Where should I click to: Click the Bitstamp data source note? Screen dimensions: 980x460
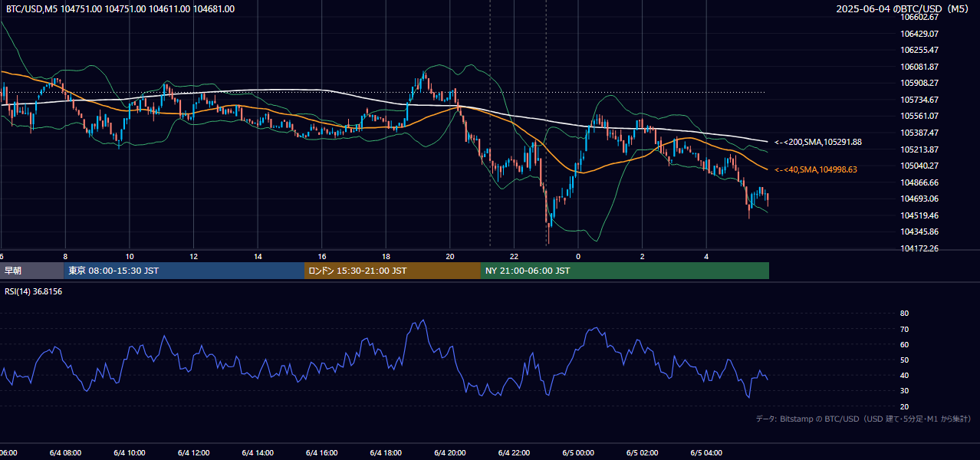point(863,419)
